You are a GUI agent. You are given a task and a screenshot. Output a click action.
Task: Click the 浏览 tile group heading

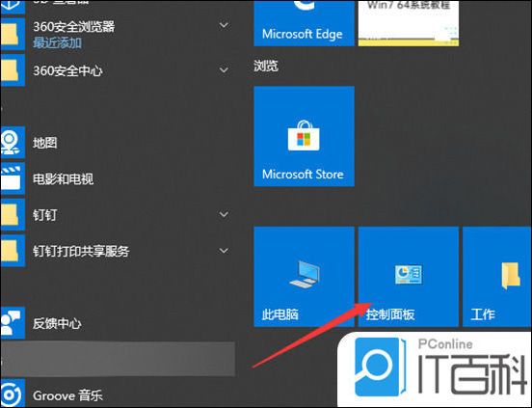point(266,66)
